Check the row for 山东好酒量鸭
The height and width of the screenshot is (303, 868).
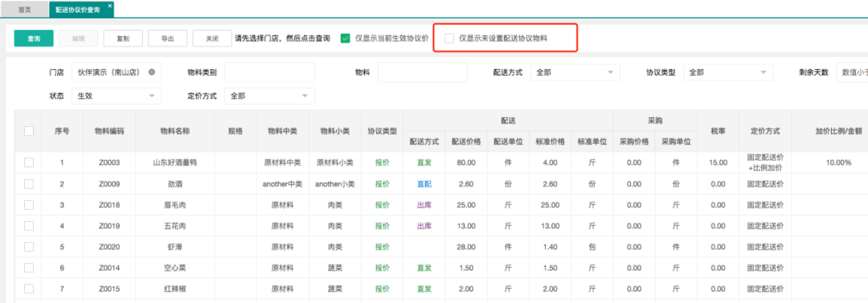[x=29, y=162]
